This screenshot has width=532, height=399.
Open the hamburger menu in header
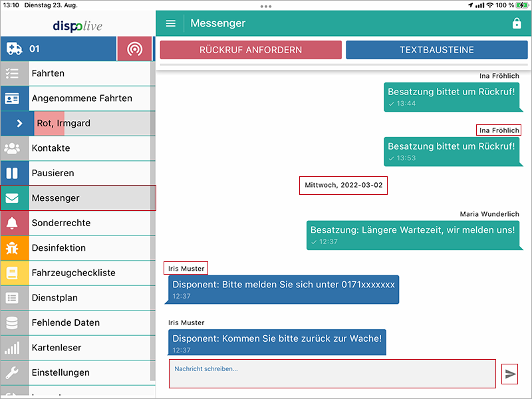coord(171,23)
